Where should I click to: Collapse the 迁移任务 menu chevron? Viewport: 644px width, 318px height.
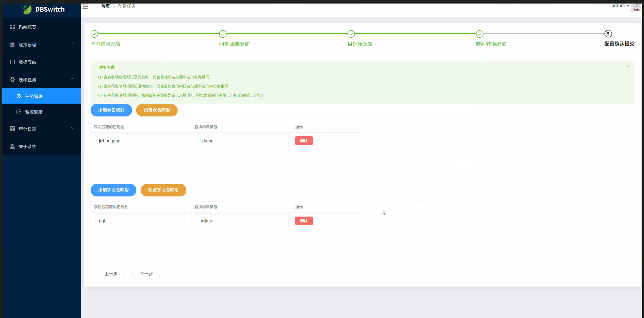point(73,79)
